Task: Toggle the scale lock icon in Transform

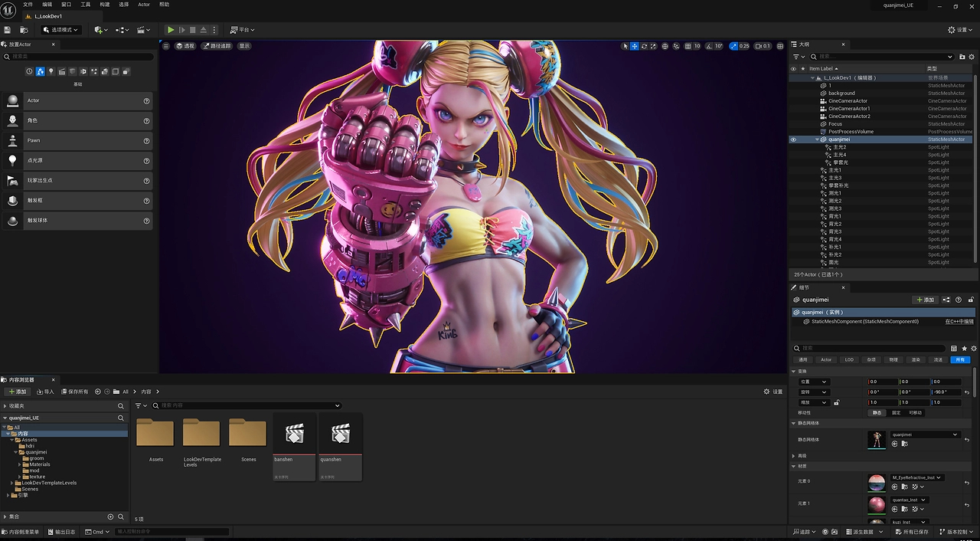Action: pos(836,402)
